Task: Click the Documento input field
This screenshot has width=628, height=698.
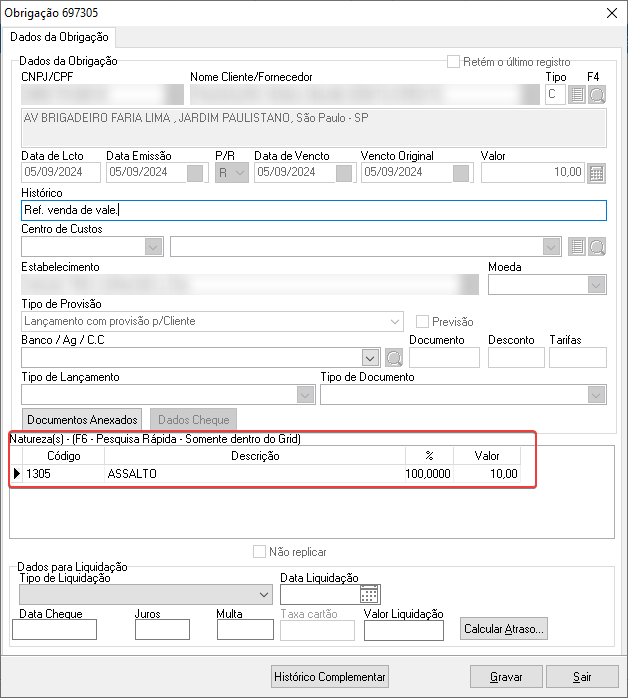Action: click(444, 358)
